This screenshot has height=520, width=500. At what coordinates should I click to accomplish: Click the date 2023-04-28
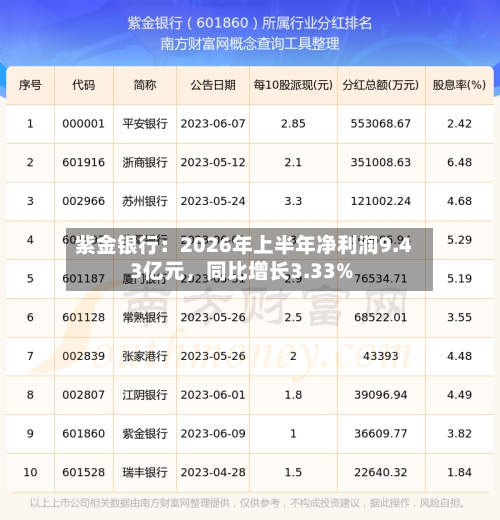pyautogui.click(x=213, y=472)
